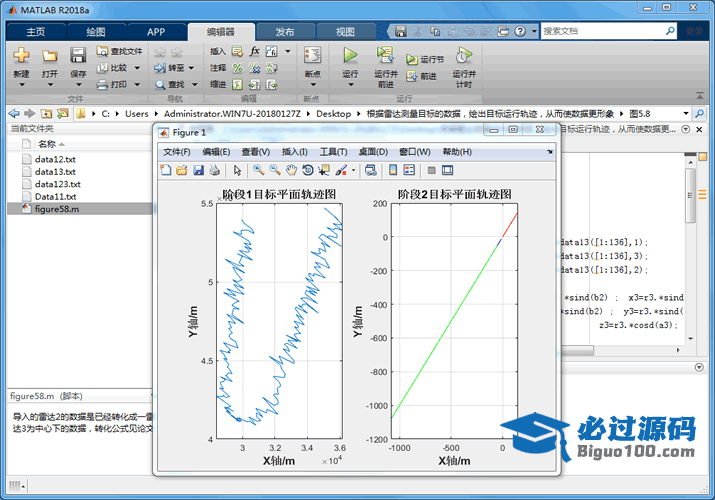Select the Figure data cursor tool
Image resolution: width=715 pixels, height=500 pixels.
(x=324, y=170)
